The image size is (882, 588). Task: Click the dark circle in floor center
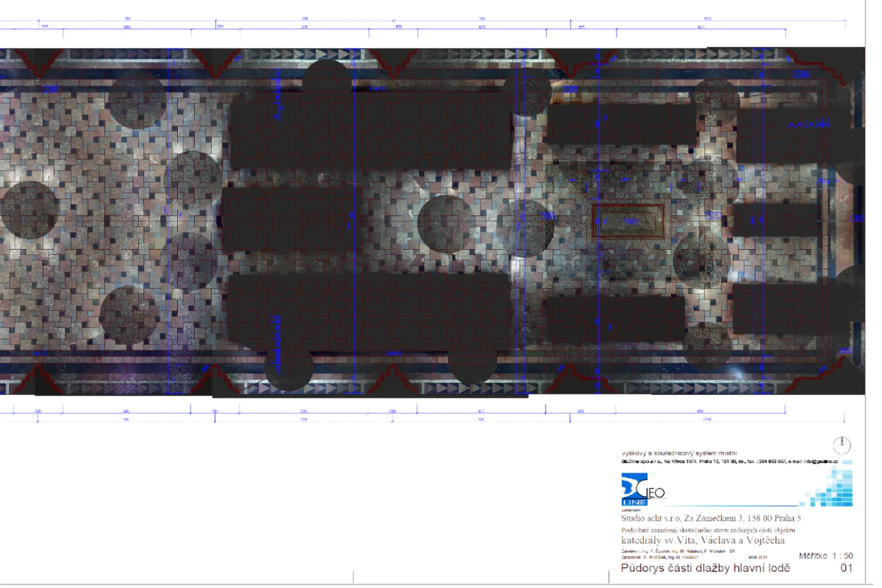pos(445,224)
